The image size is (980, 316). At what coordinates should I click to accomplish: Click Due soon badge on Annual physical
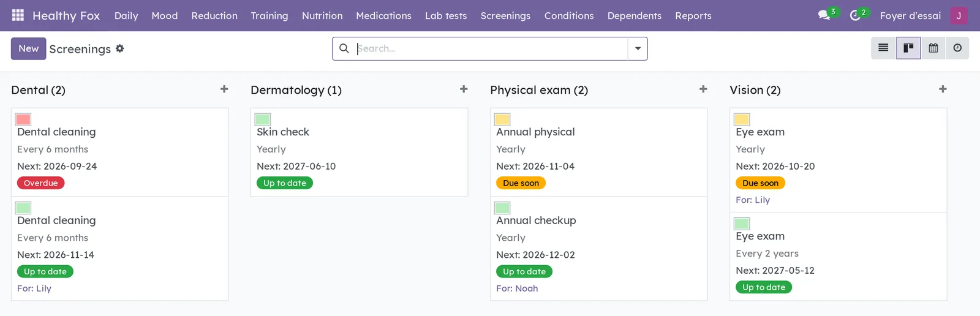[521, 183]
